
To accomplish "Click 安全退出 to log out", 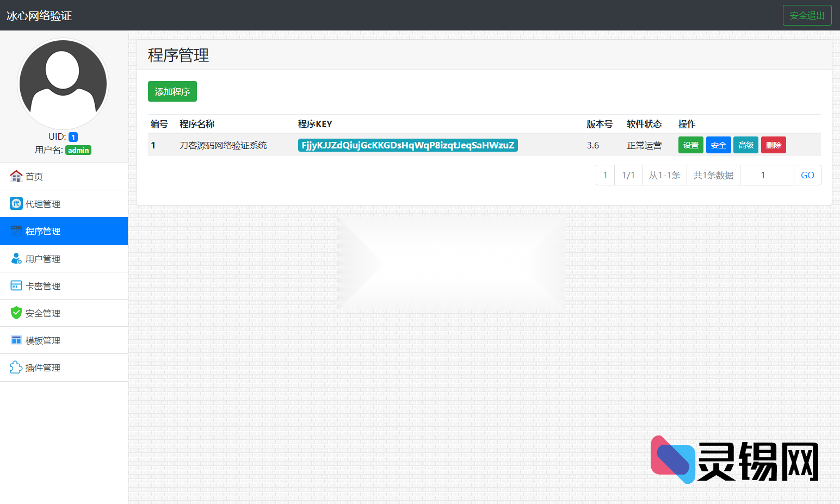I will [807, 15].
